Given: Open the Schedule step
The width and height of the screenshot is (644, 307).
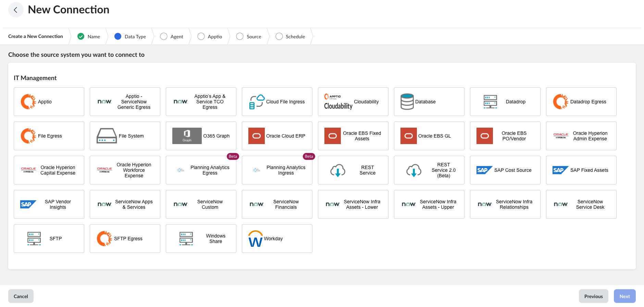Looking at the screenshot, I should coord(290,36).
